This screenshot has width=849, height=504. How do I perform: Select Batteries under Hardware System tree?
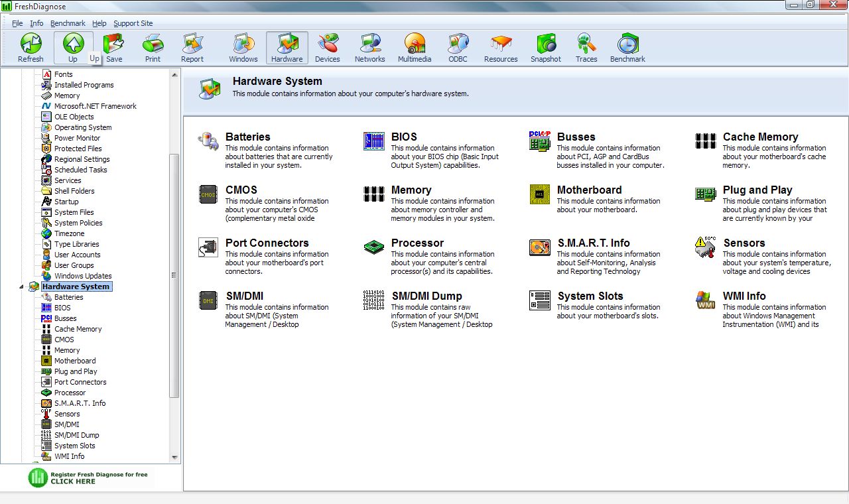coord(68,297)
